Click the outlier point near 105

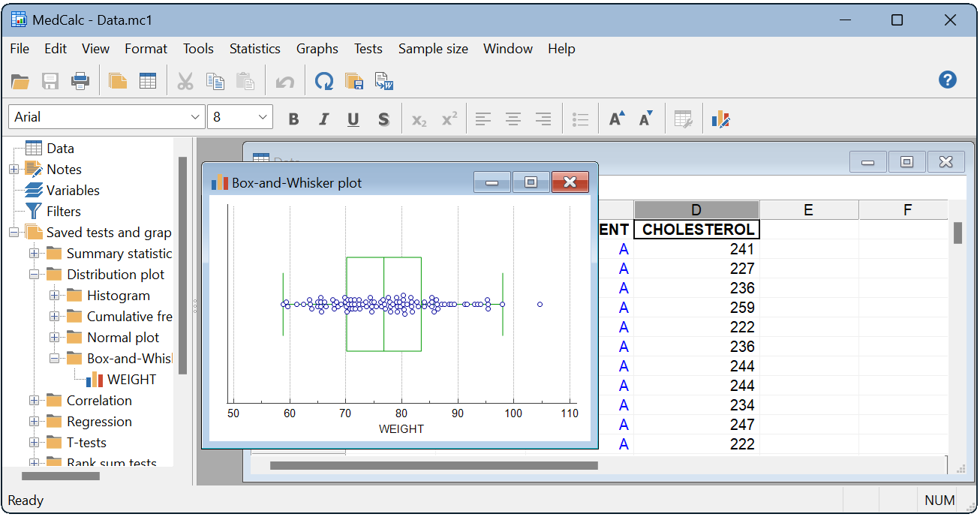point(540,305)
